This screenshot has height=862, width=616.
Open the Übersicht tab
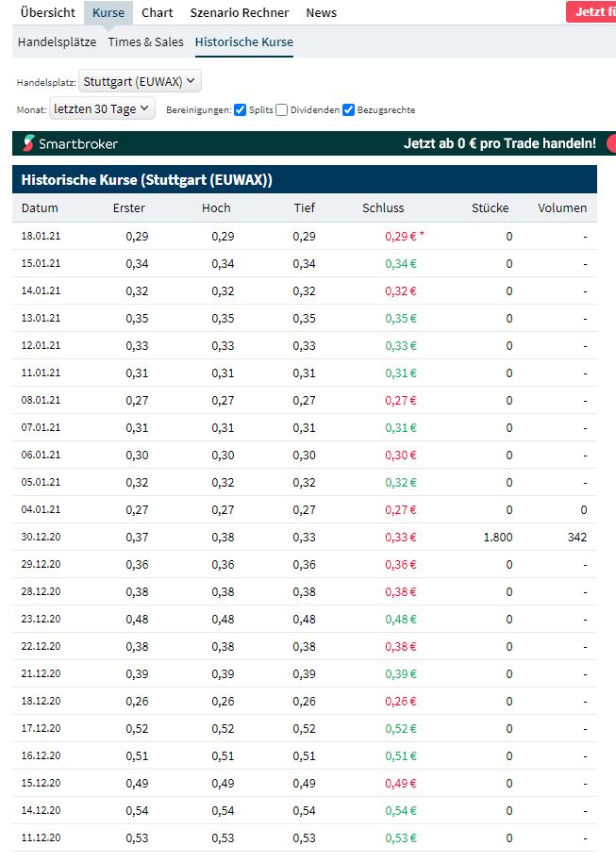[47, 13]
